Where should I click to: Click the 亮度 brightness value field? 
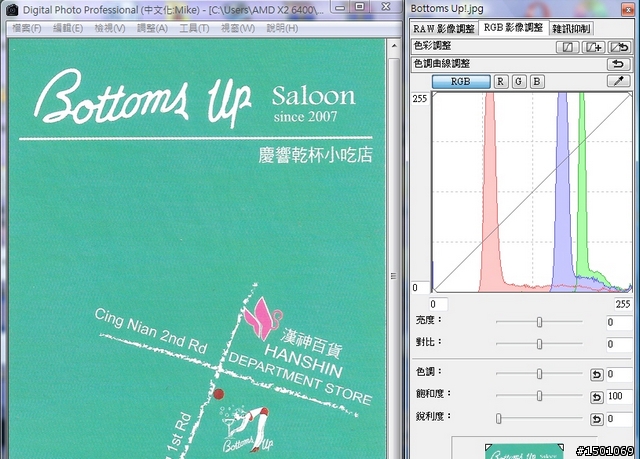(x=619, y=322)
